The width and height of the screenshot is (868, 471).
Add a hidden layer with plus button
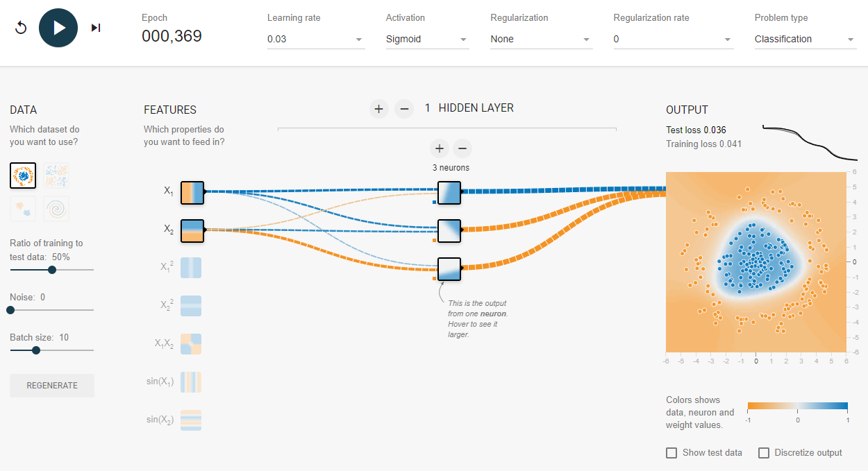tap(378, 109)
